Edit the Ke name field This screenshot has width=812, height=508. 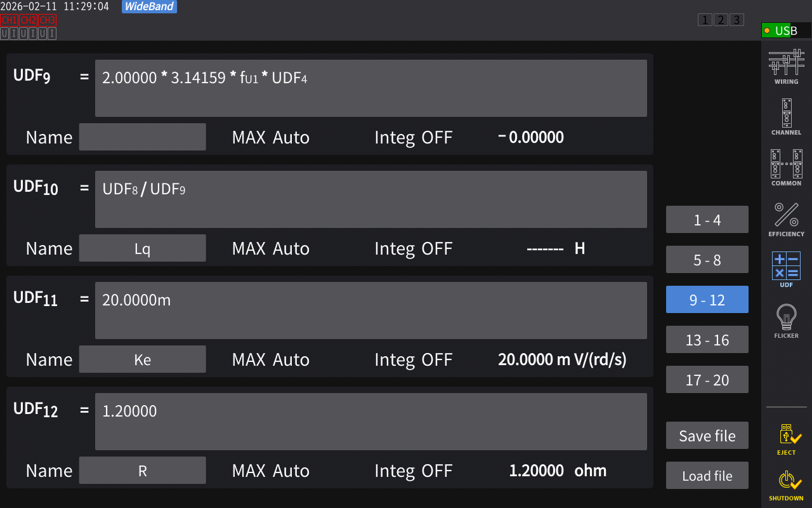click(142, 359)
